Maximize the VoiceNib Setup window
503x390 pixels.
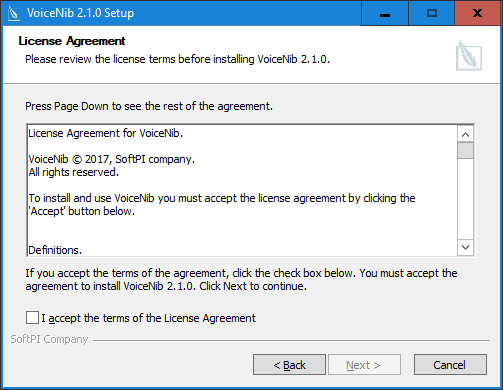point(432,13)
